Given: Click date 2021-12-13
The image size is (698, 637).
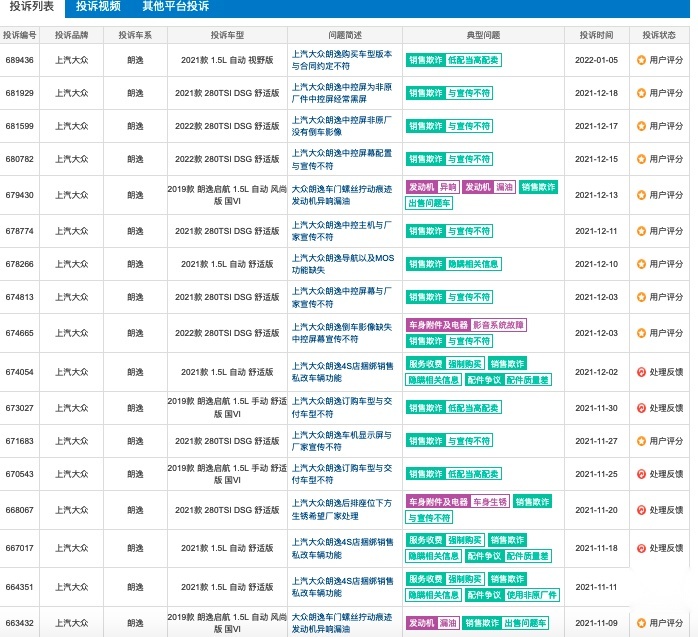Looking at the screenshot, I should tap(597, 195).
